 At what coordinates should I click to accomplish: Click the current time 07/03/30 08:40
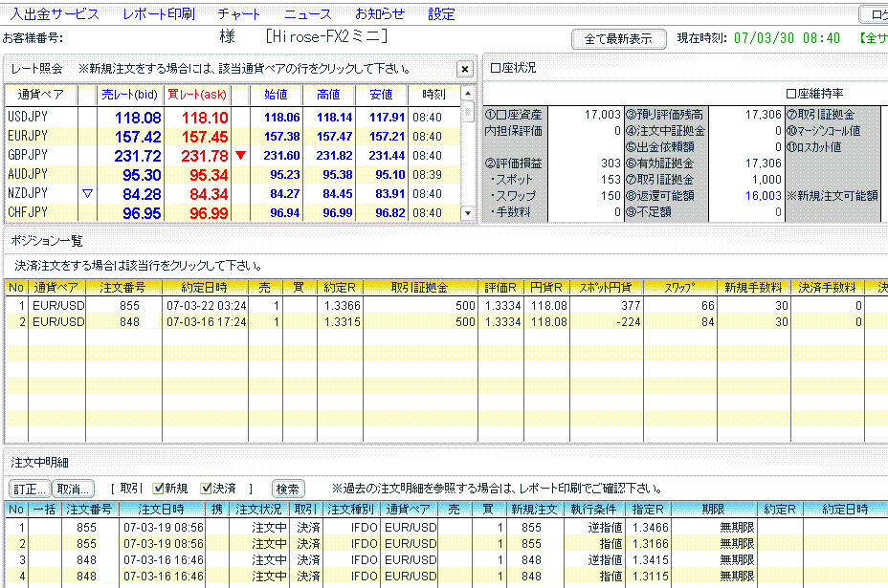tap(787, 38)
